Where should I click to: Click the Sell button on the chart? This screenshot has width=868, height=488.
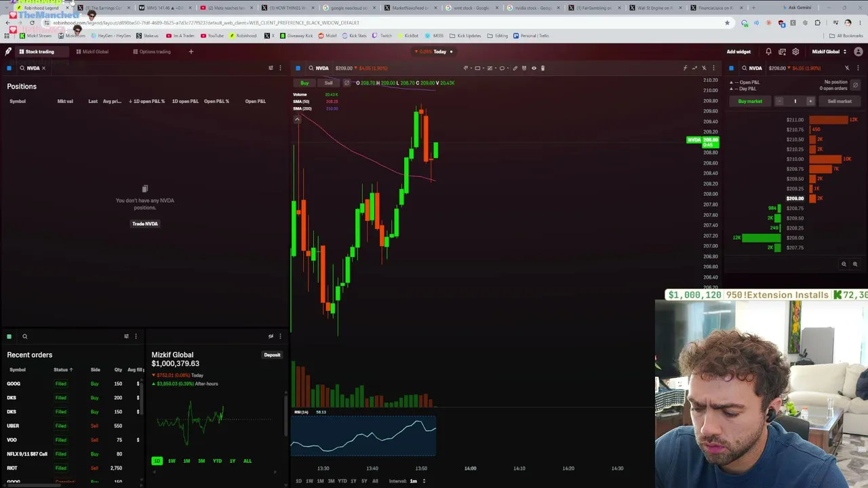click(x=328, y=83)
